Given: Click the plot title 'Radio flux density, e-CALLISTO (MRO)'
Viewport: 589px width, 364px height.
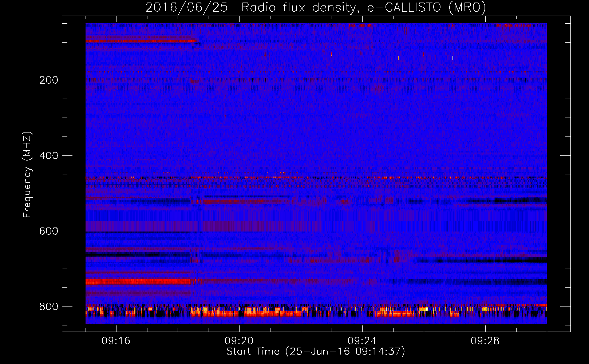Looking at the screenshot, I should [364, 8].
